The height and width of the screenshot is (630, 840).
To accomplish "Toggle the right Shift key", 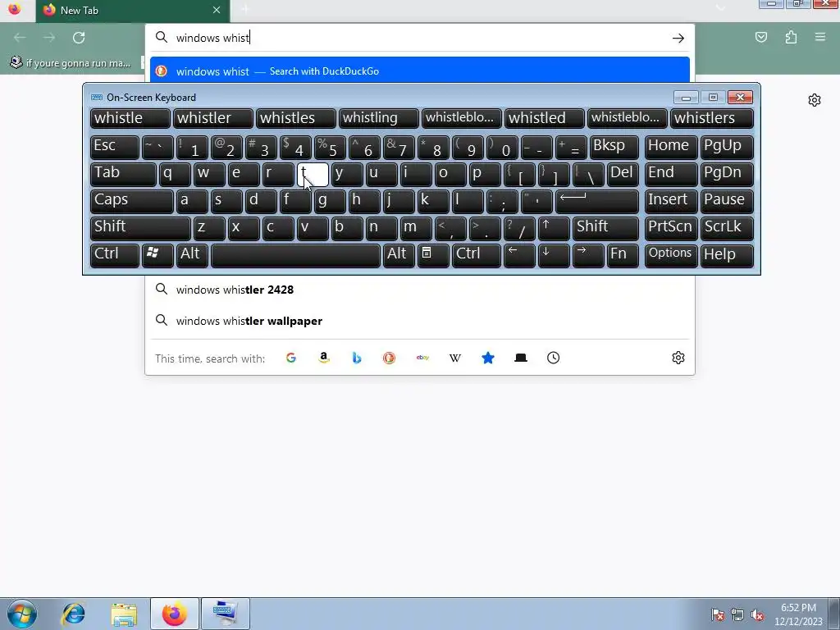I will pos(605,228).
